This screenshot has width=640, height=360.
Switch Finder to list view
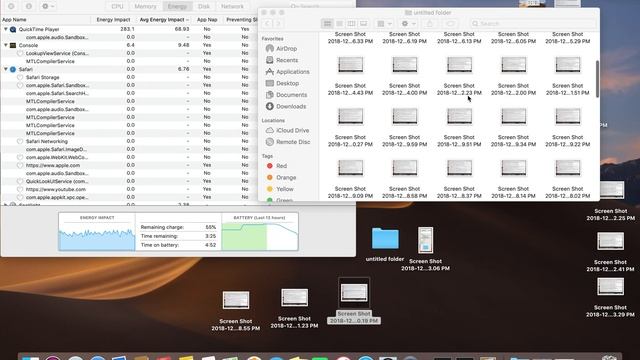pyautogui.click(x=339, y=24)
